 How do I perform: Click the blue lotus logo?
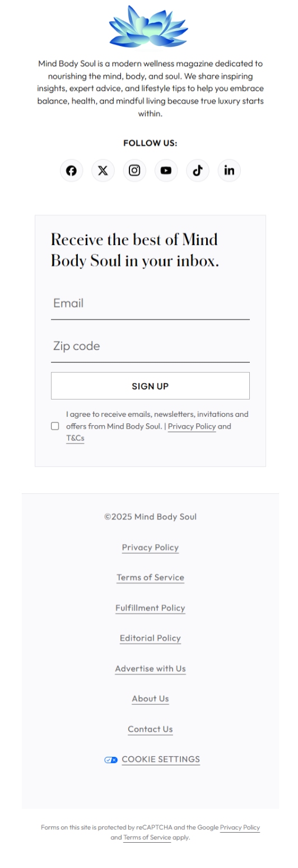click(x=149, y=26)
